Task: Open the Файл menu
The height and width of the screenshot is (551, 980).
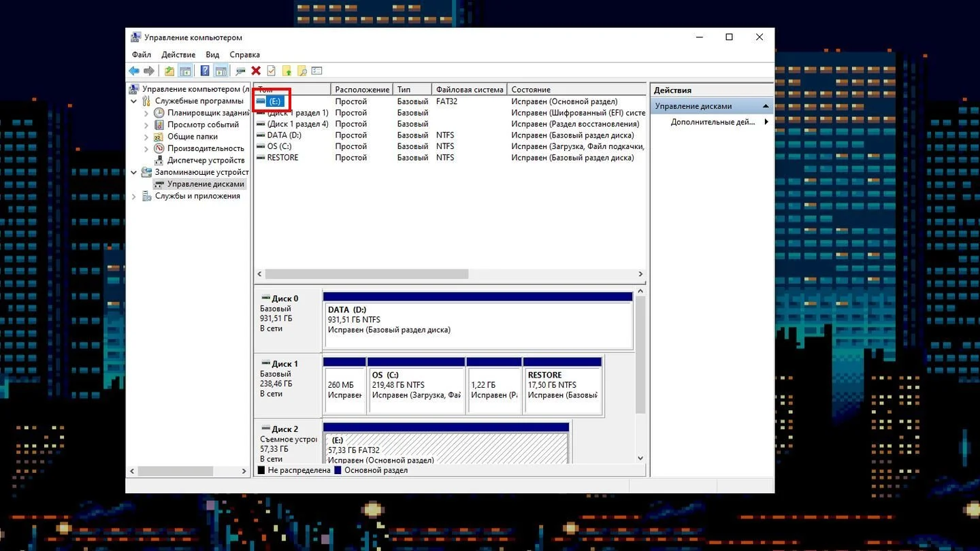Action: pyautogui.click(x=142, y=54)
